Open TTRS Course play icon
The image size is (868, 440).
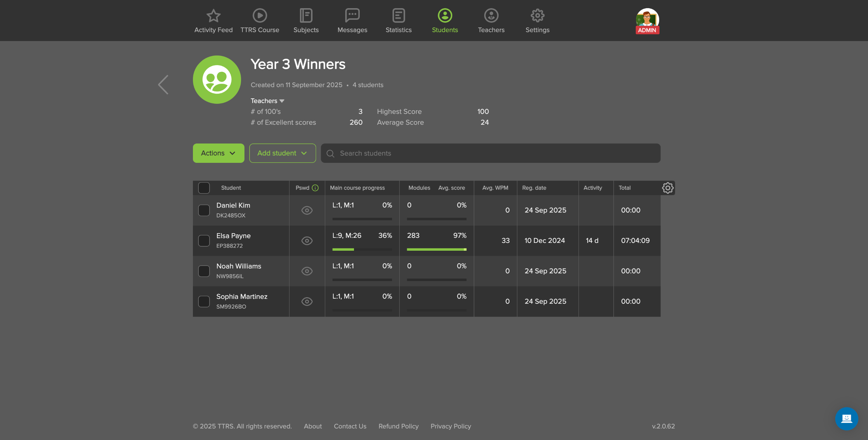(x=260, y=16)
